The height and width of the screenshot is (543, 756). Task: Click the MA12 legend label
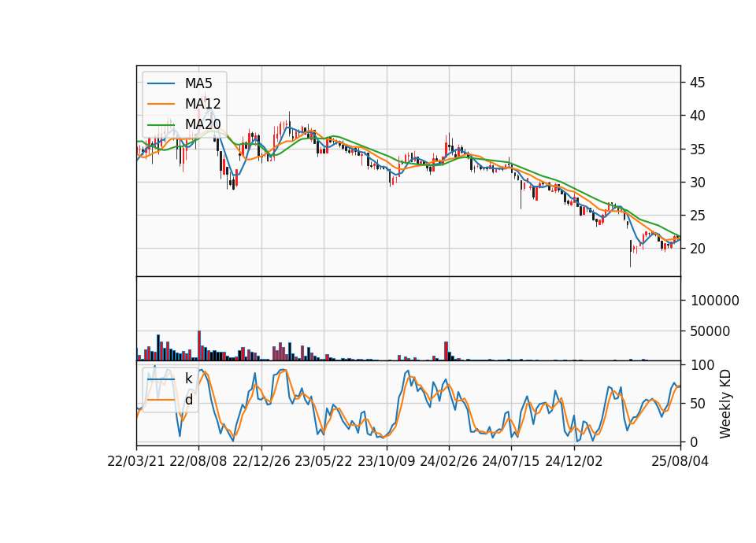[x=202, y=104]
